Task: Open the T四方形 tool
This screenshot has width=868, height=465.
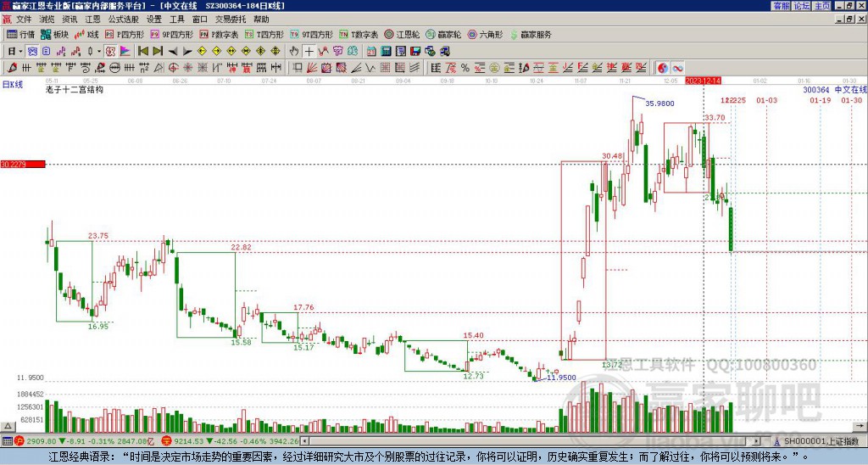Action: 264,34
